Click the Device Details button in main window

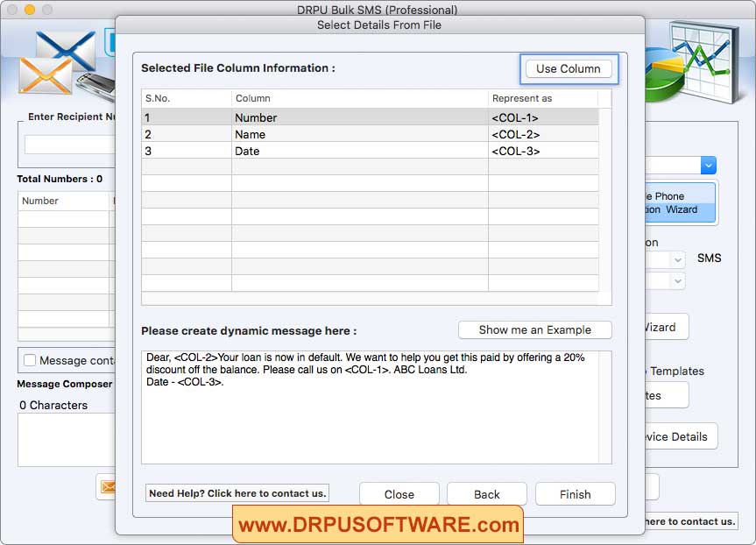pyautogui.click(x=681, y=436)
